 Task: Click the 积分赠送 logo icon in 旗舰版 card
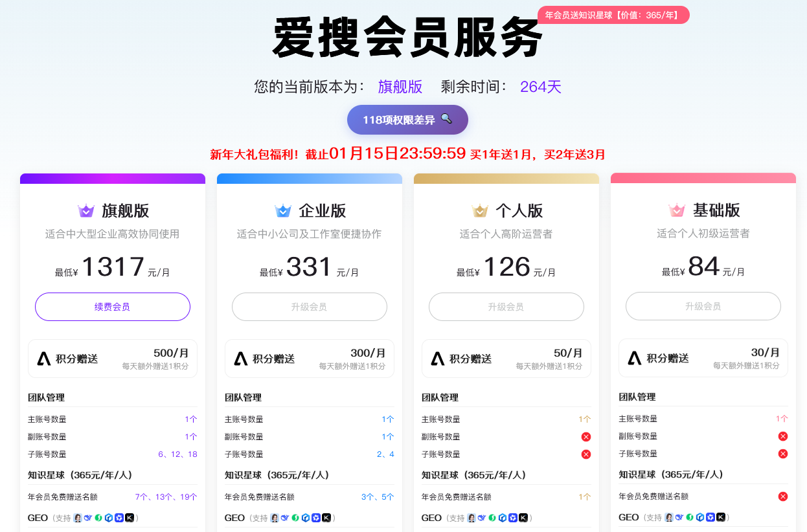pyautogui.click(x=44, y=359)
